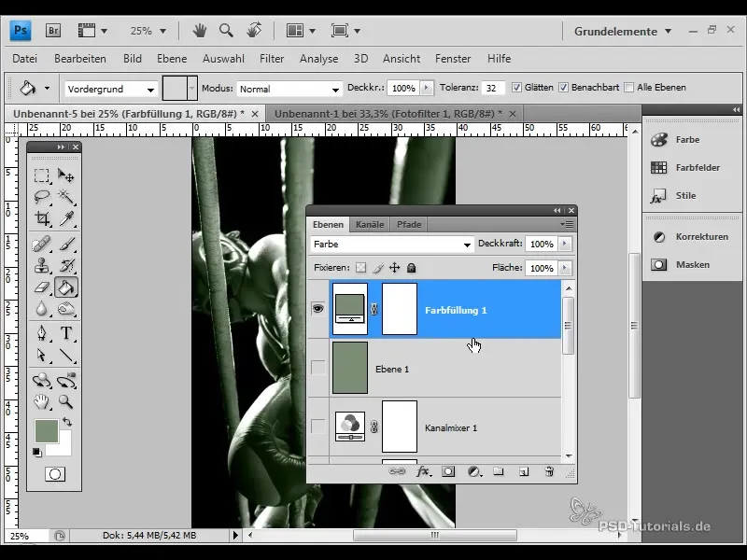Create new fill or adjustment layer
The image size is (747, 560).
point(474,471)
